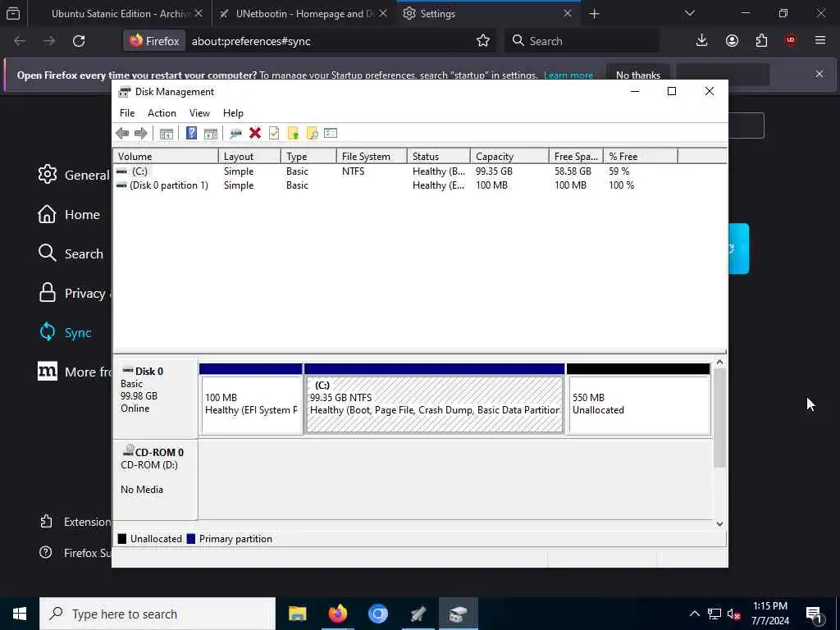Click the scroll down arrow in disk pane
Image resolution: width=840 pixels, height=630 pixels.
[x=720, y=524]
